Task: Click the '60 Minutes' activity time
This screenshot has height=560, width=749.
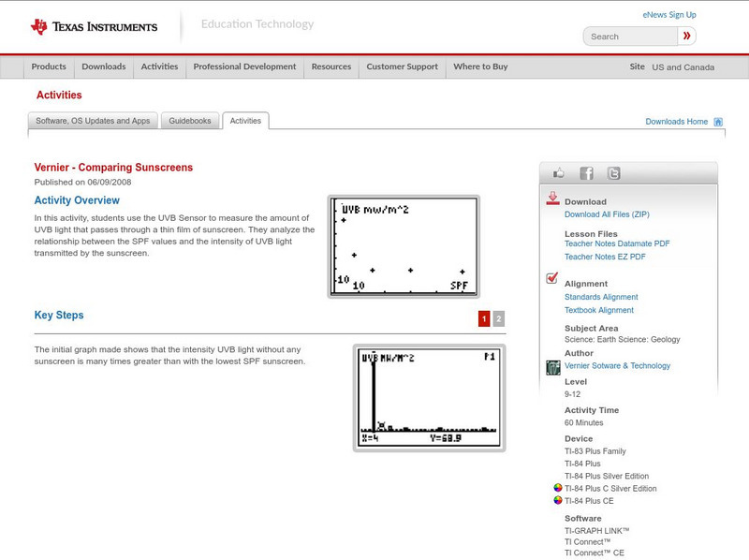Action: coord(583,423)
